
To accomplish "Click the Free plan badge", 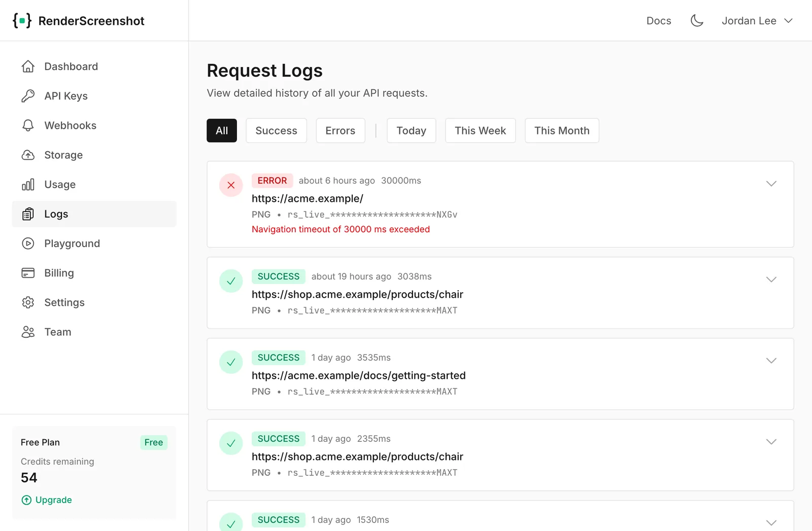I will coord(154,442).
